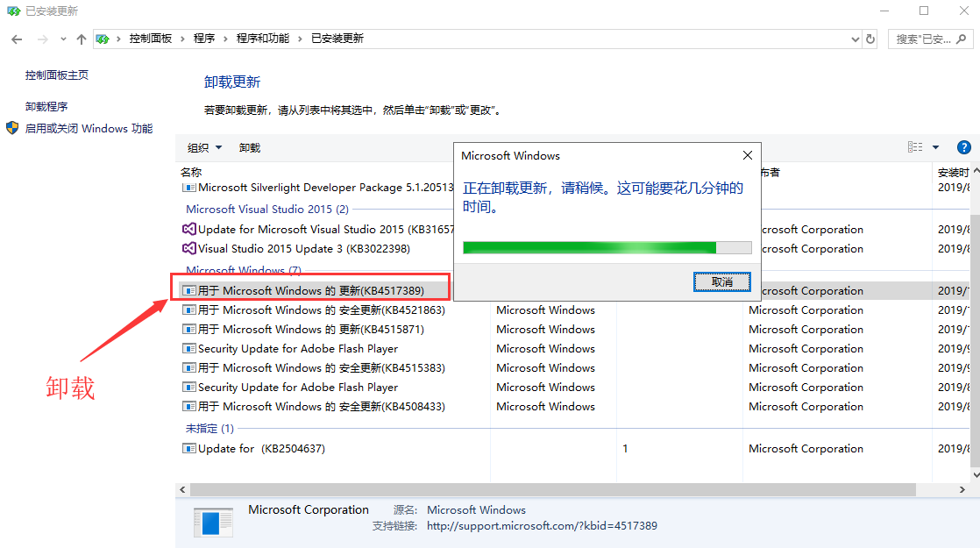
Task: Click the details pane update thumbnail
Action: 213,523
